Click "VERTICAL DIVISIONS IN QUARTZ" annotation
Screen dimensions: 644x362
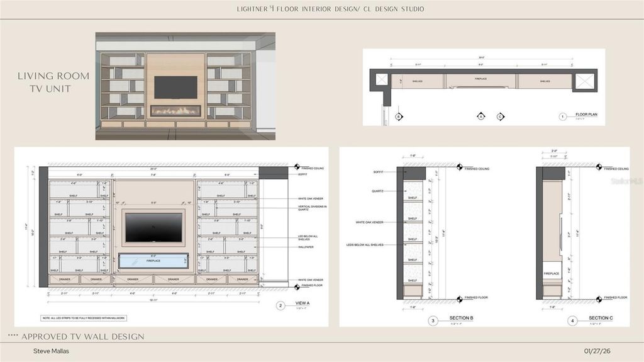(x=312, y=208)
